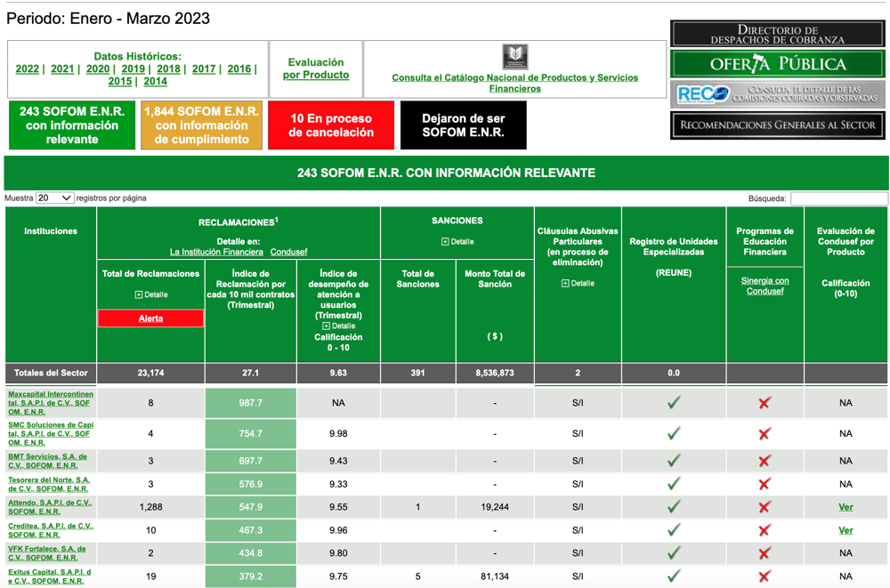
Task: Click the red Alerta button
Action: click(151, 318)
